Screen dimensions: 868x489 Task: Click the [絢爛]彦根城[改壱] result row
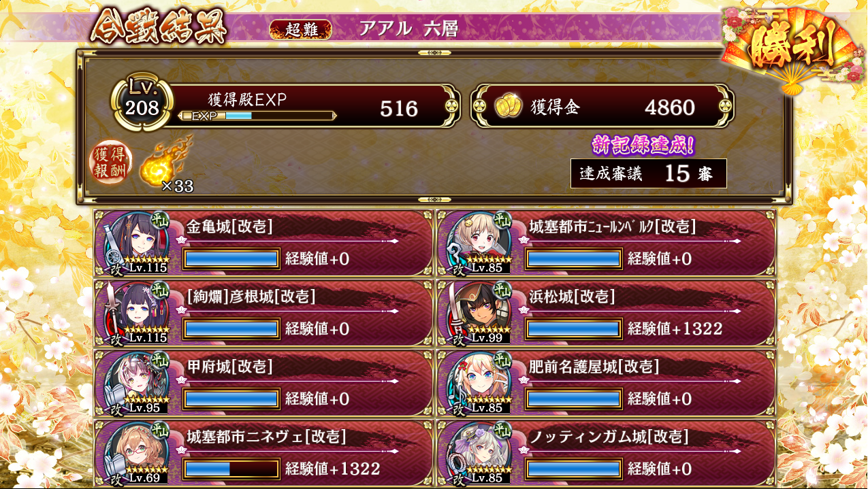(x=264, y=313)
